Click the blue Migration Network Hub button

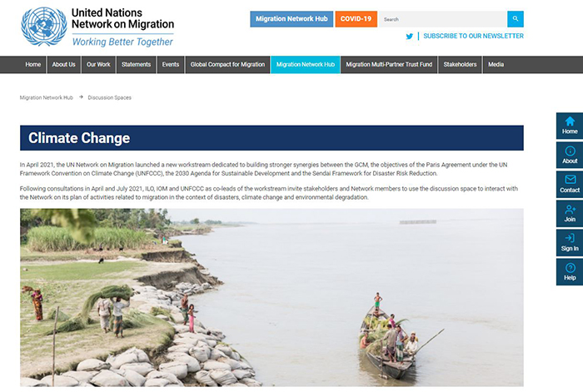tap(291, 19)
